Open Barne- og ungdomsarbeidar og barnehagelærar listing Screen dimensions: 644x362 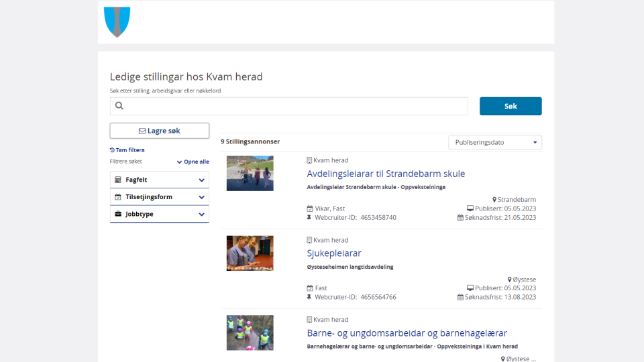click(x=407, y=333)
